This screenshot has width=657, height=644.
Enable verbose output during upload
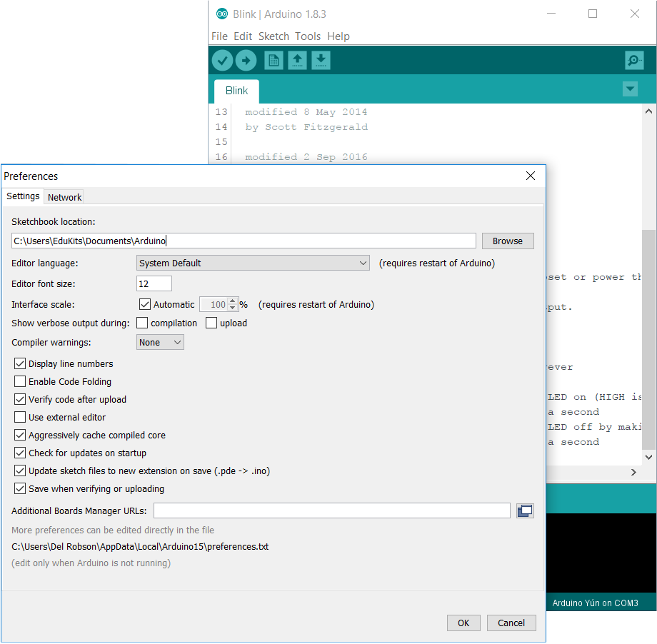point(211,323)
